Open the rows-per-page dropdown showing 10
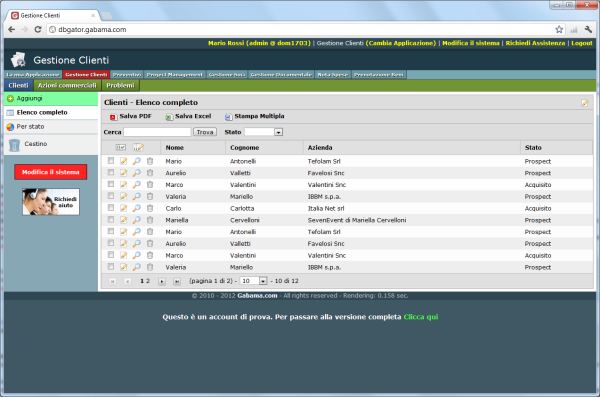 (253, 281)
